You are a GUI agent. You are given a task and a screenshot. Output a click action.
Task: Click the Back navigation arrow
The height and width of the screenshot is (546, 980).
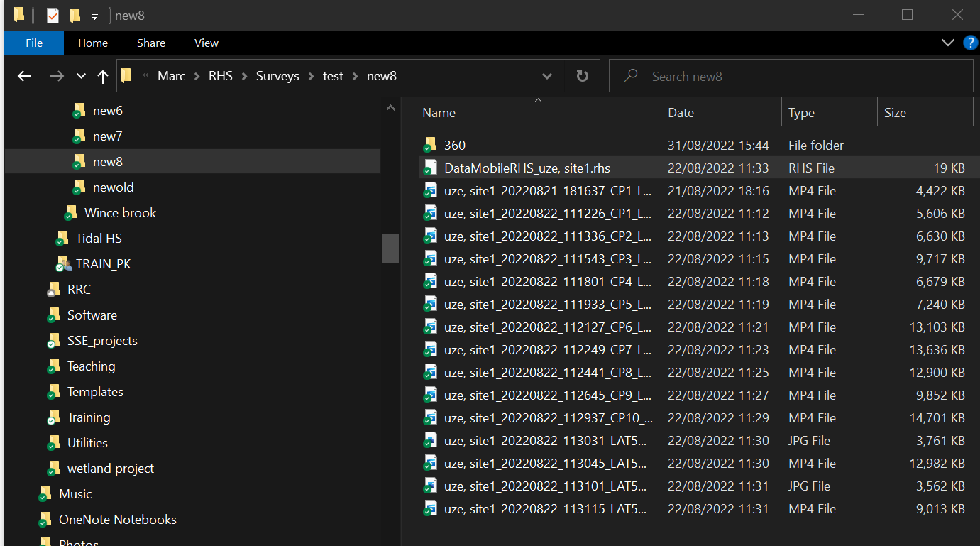click(x=25, y=76)
